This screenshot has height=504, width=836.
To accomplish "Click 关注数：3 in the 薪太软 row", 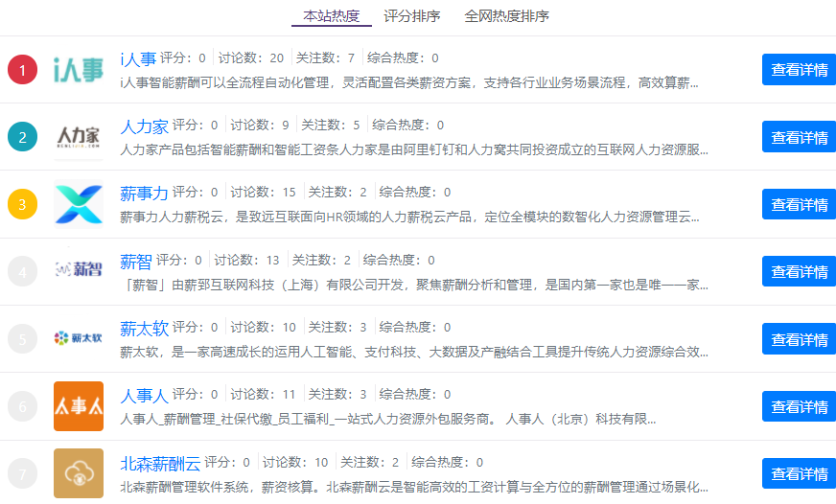I will pos(337,327).
